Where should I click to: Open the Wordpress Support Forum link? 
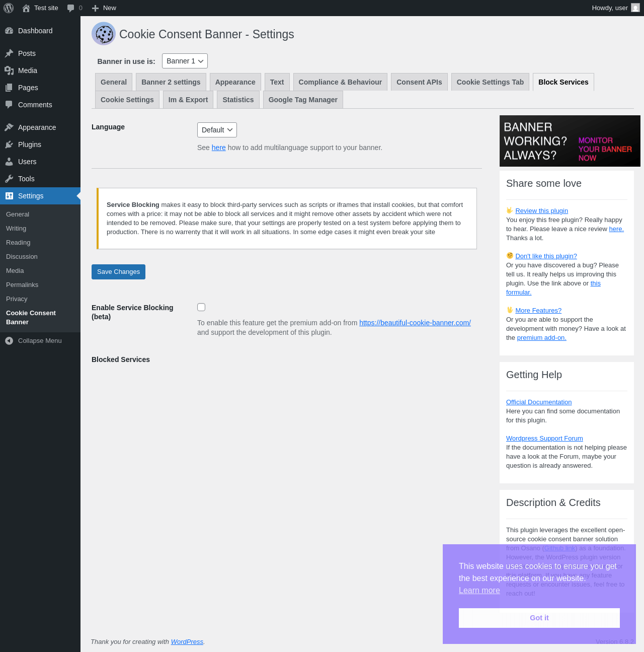click(x=544, y=439)
